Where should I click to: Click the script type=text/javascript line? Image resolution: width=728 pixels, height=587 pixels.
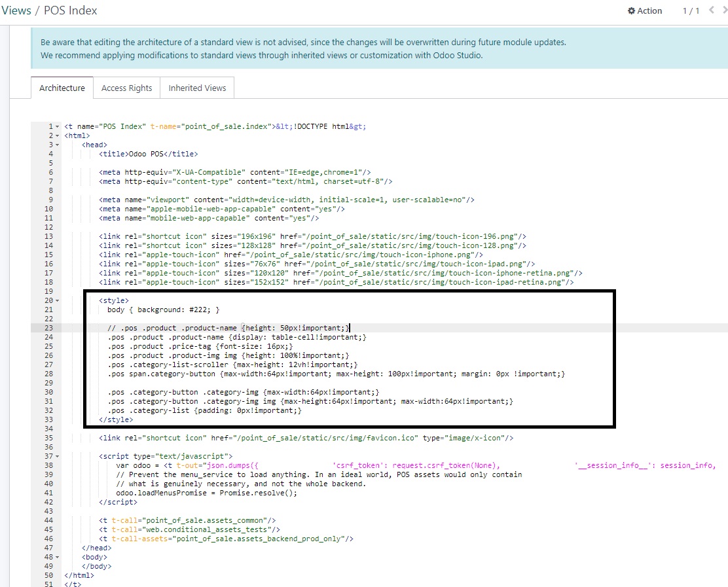click(165, 456)
